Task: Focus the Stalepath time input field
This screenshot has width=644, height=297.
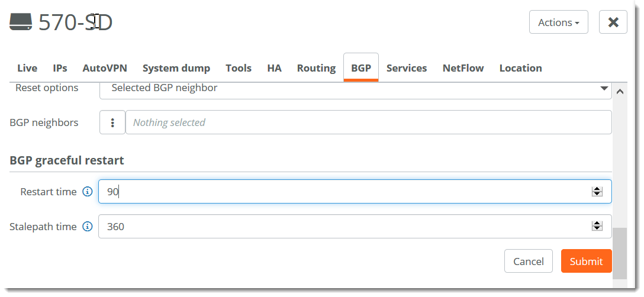Action: 343,227
